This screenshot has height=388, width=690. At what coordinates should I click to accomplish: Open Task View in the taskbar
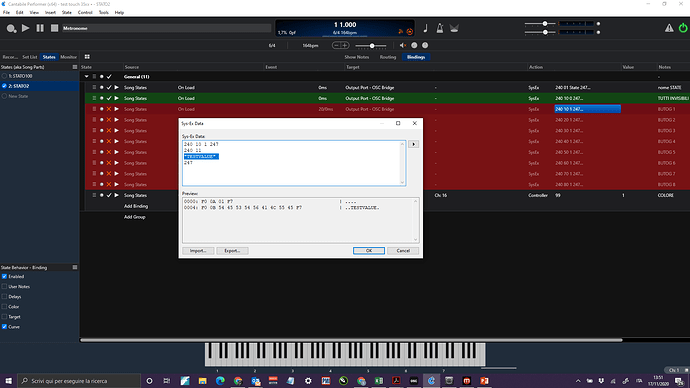167,381
